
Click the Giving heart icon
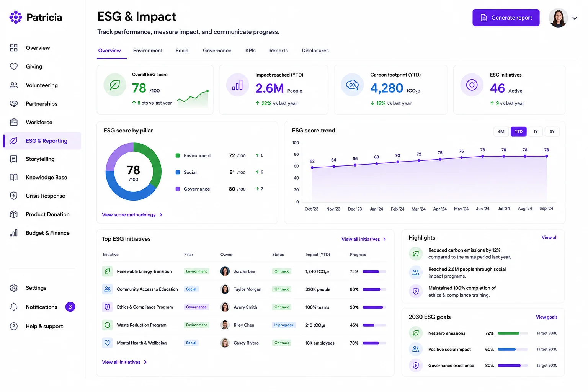pyautogui.click(x=14, y=67)
